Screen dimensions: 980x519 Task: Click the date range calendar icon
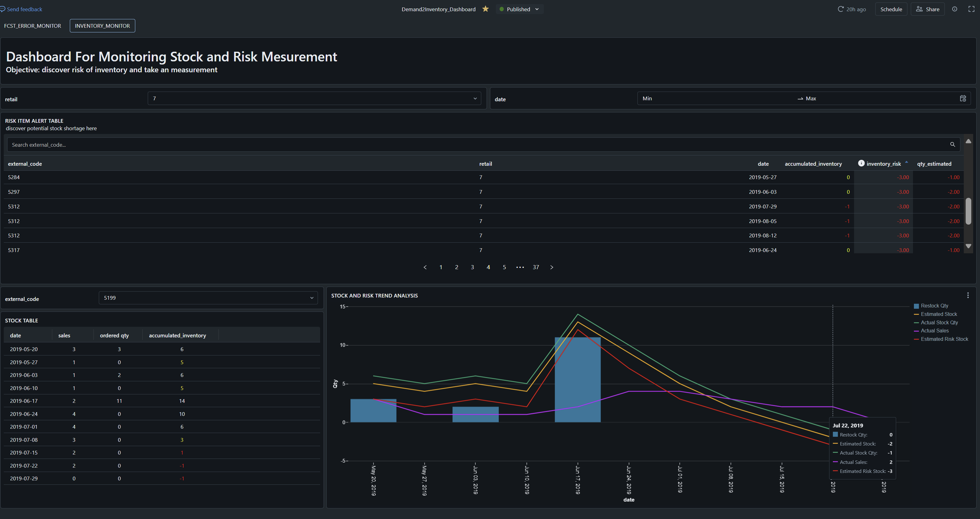(x=963, y=98)
